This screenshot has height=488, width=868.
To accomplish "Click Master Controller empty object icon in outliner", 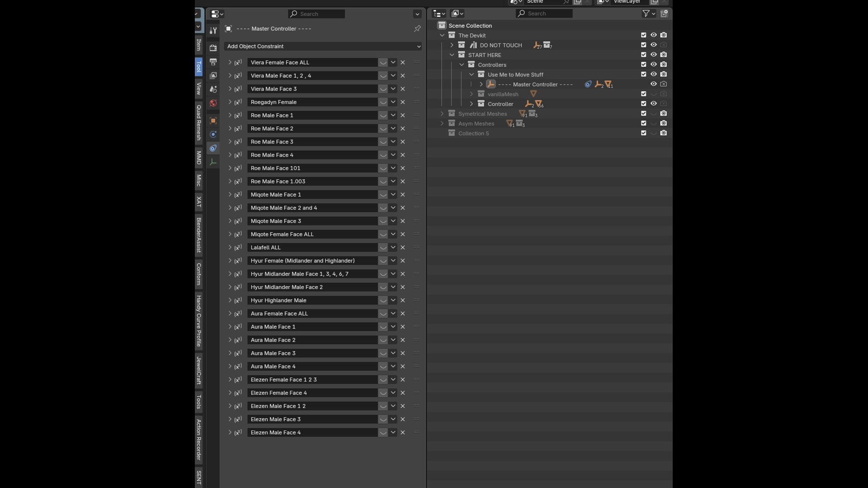I will point(491,84).
